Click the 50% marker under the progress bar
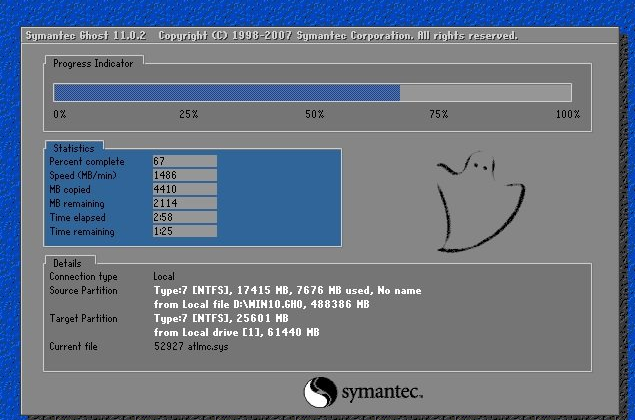The height and width of the screenshot is (420, 635). pyautogui.click(x=314, y=115)
